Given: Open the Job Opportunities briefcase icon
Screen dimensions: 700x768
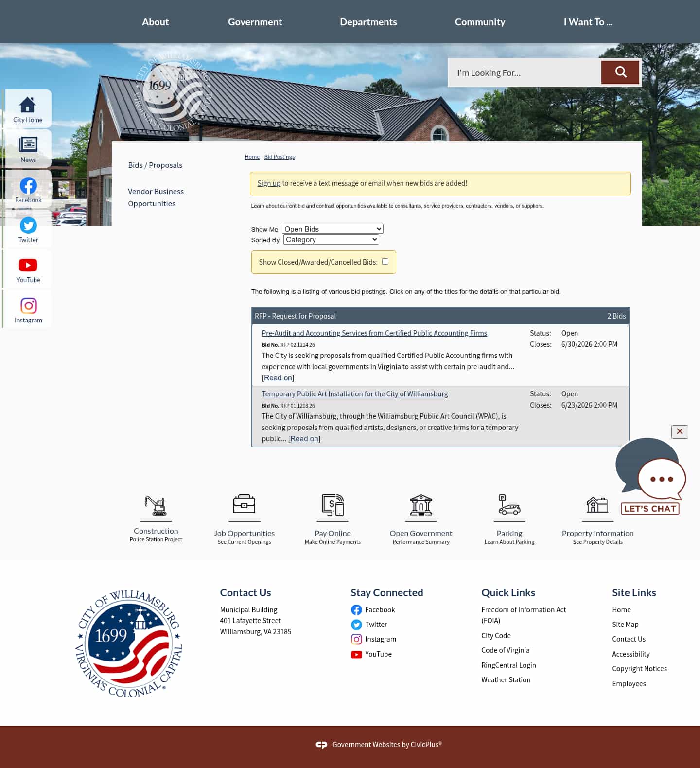Looking at the screenshot, I should tap(244, 504).
